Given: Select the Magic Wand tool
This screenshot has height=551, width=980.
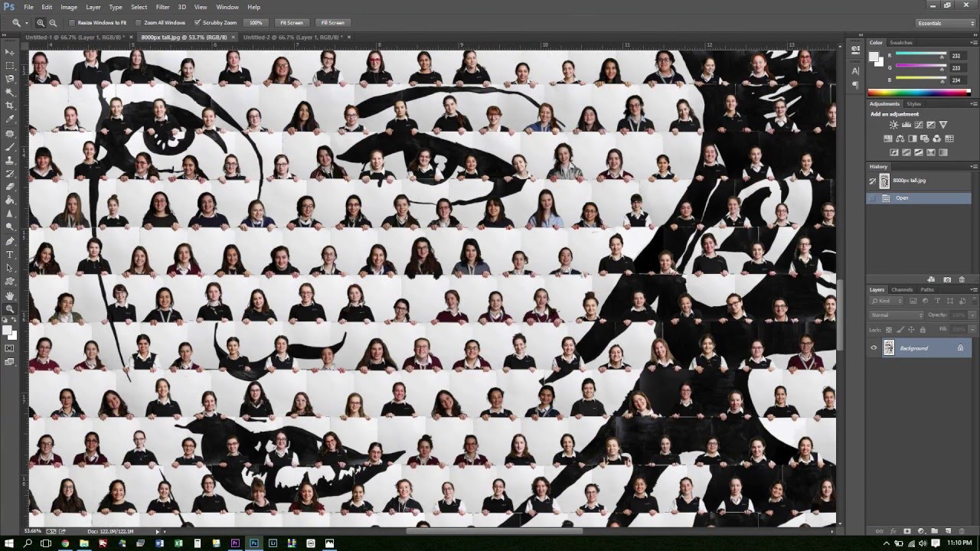Looking at the screenshot, I should click(10, 92).
